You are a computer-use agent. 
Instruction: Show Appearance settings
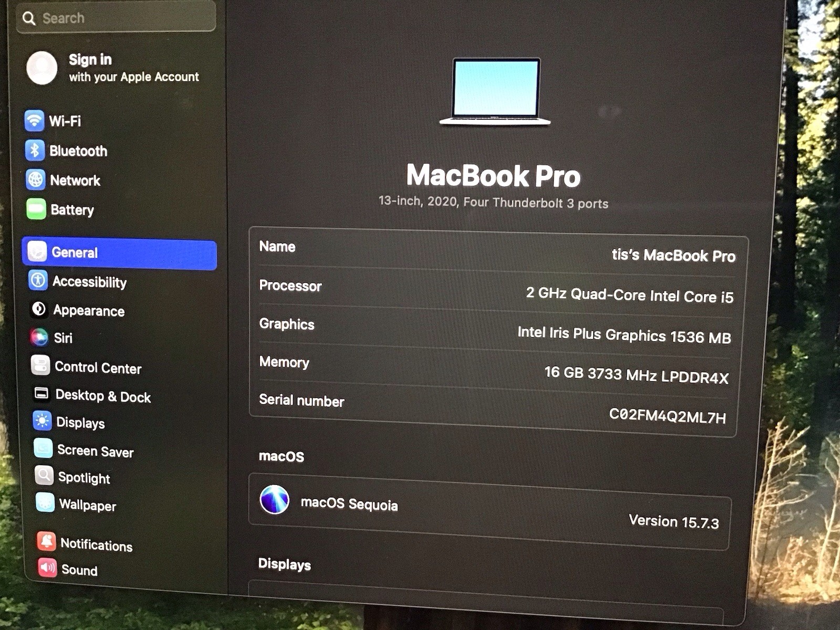click(89, 311)
